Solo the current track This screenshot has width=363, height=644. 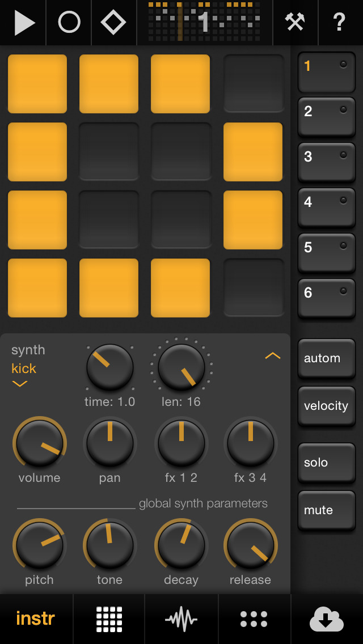pos(326,463)
